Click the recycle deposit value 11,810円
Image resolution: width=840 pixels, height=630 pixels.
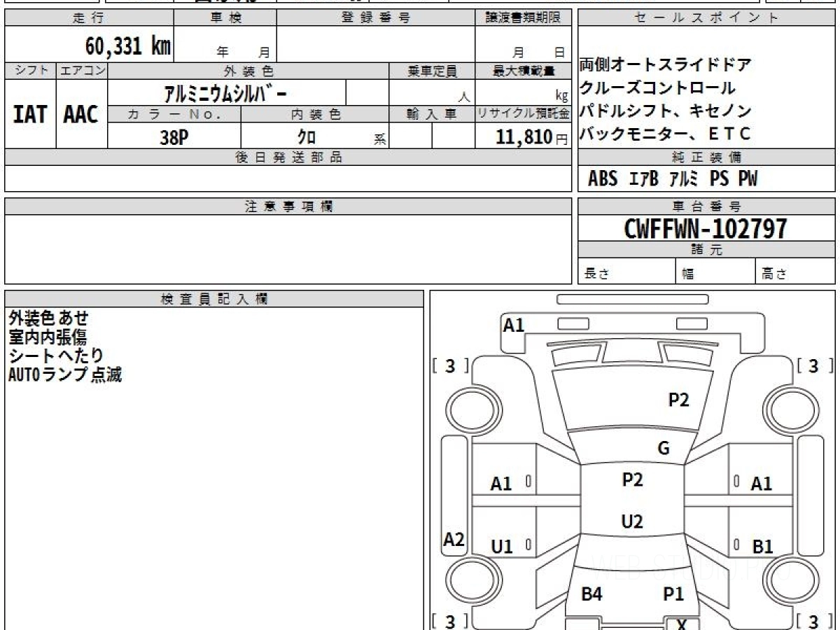click(x=532, y=137)
